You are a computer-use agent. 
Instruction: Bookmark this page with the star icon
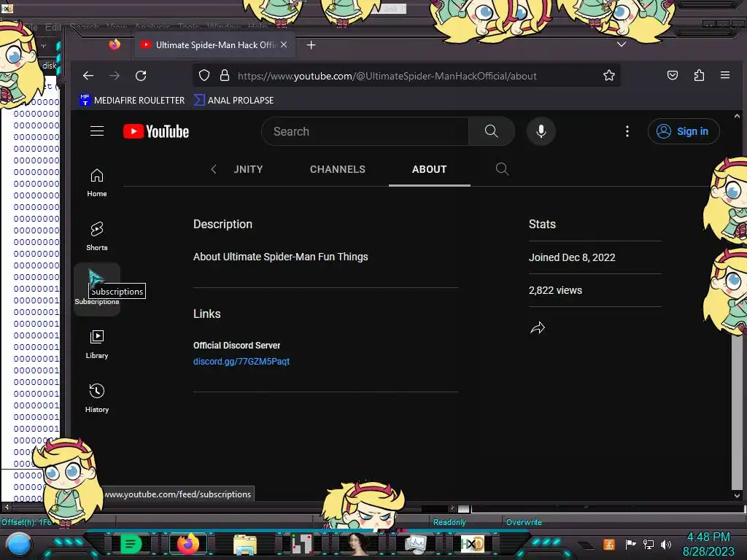[x=609, y=76]
